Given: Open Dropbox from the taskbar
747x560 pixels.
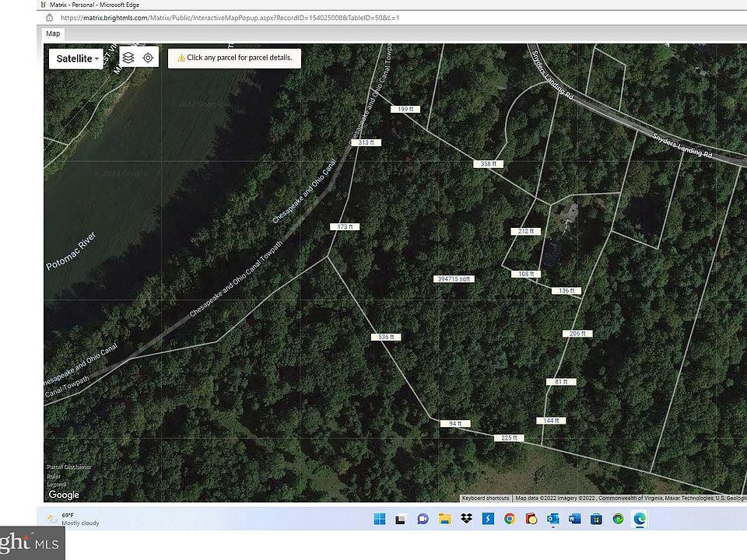Looking at the screenshot, I should tap(466, 518).
